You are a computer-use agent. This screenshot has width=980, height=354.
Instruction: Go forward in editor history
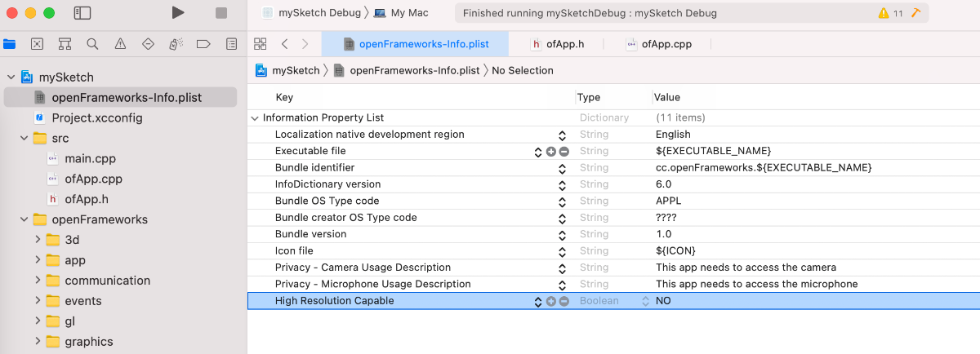pos(305,44)
